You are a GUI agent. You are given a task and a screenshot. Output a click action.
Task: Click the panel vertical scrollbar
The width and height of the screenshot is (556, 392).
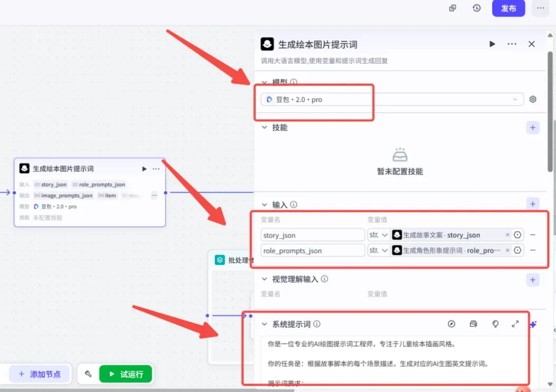pyautogui.click(x=550, y=112)
